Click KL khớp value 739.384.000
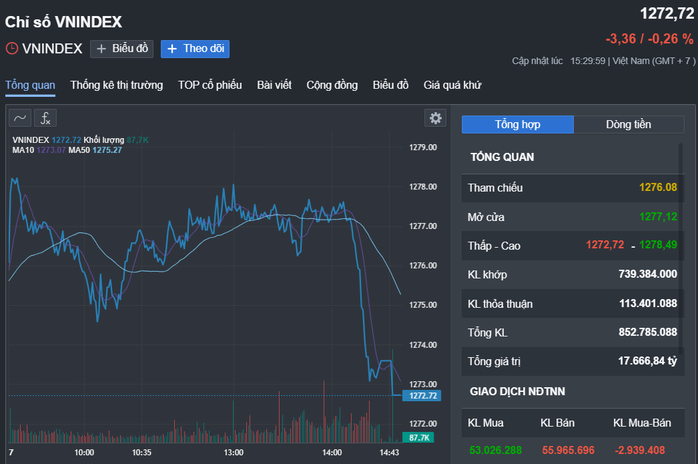 click(x=648, y=274)
